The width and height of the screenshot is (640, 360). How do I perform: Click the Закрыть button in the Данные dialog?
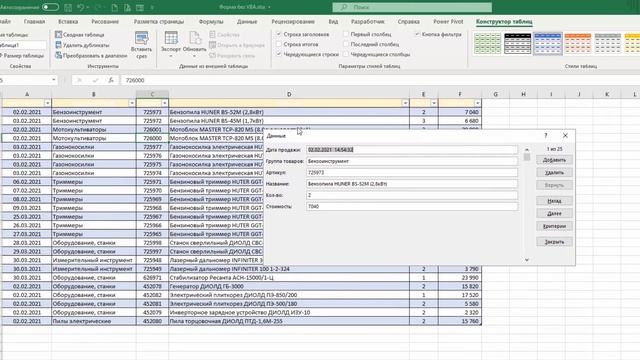coord(554,242)
